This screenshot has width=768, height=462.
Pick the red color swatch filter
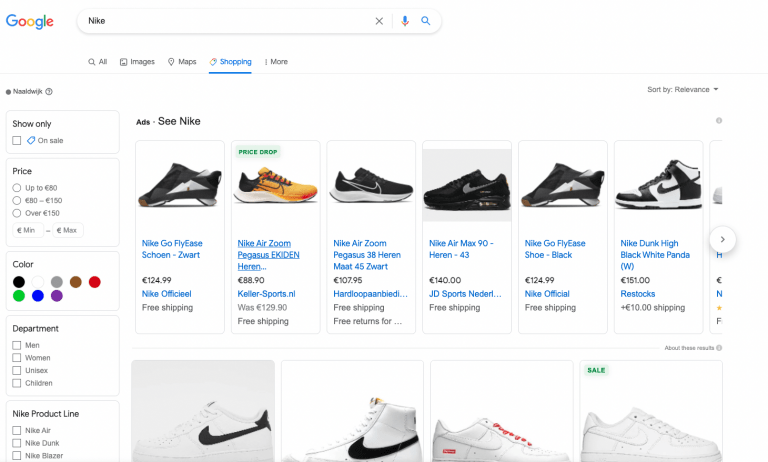94,282
